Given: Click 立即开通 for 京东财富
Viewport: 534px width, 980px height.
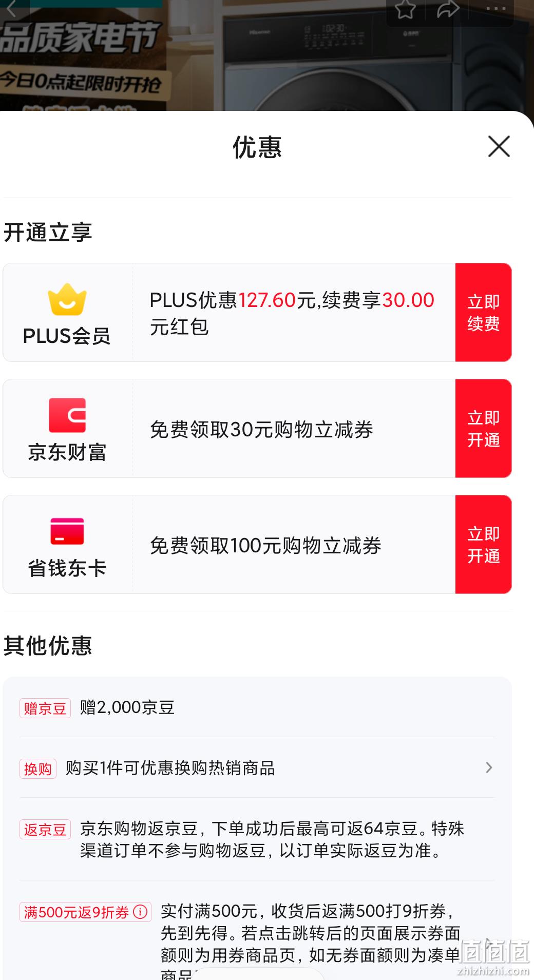Looking at the screenshot, I should pyautogui.click(x=483, y=428).
